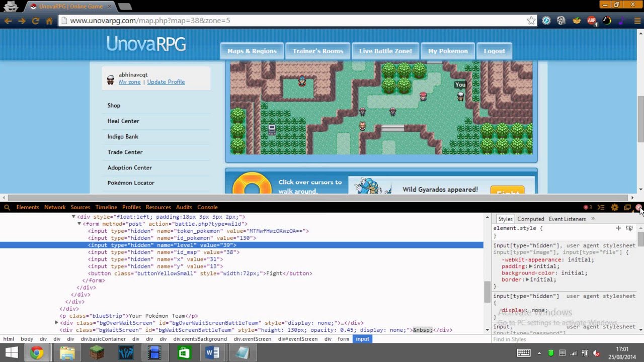Viewport: 644px width, 362px height.
Task: Click the Logout button
Action: pyautogui.click(x=495, y=51)
